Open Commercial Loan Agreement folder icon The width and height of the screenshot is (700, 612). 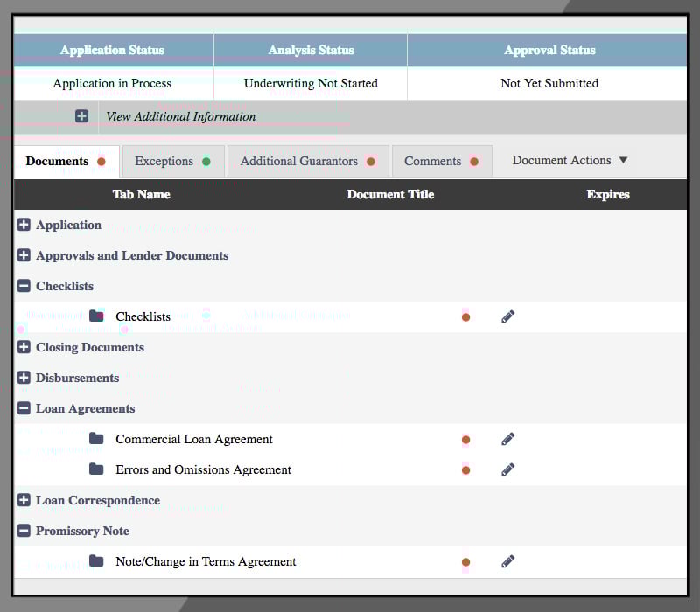pos(96,438)
